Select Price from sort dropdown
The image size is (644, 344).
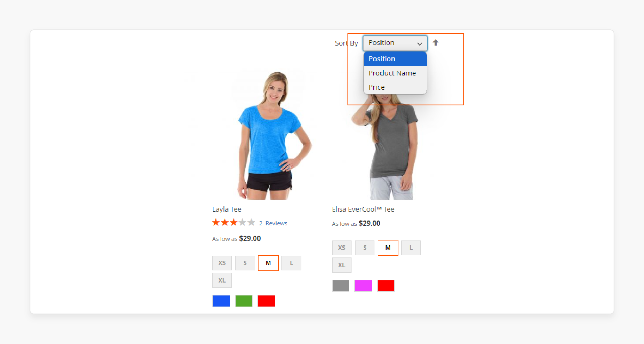377,87
